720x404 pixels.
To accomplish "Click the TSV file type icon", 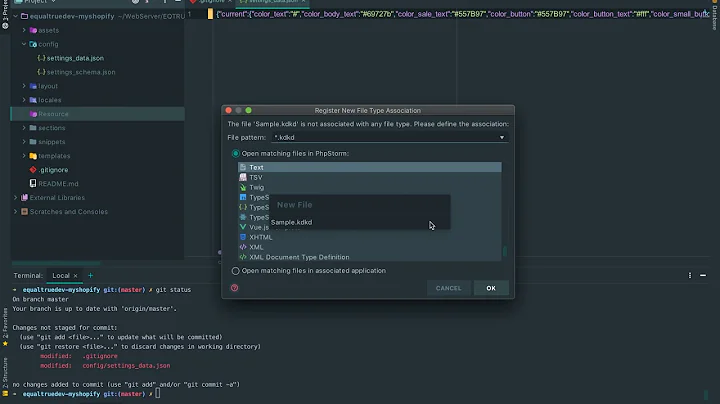I will coord(243,177).
